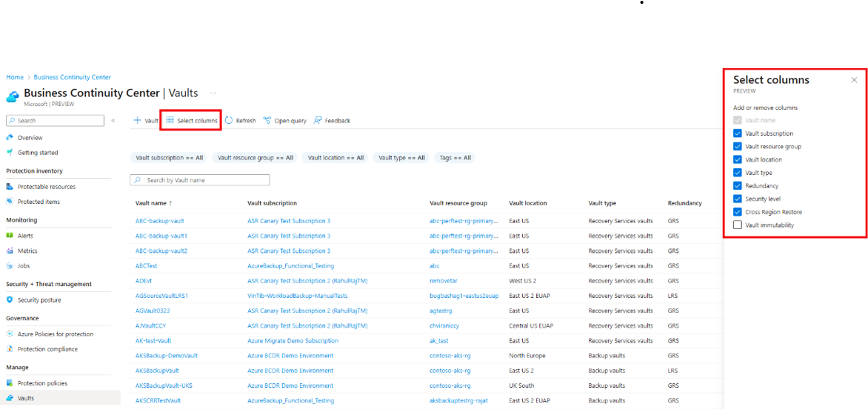
Task: Click the Feedback person icon
Action: [x=318, y=120]
